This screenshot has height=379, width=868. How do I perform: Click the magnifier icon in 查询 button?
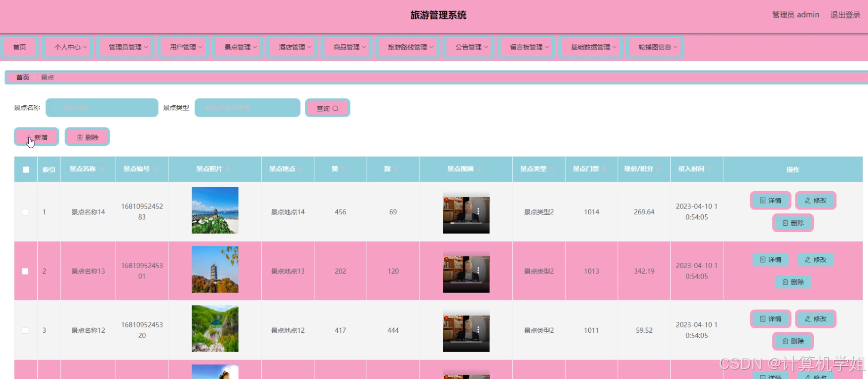tap(335, 109)
